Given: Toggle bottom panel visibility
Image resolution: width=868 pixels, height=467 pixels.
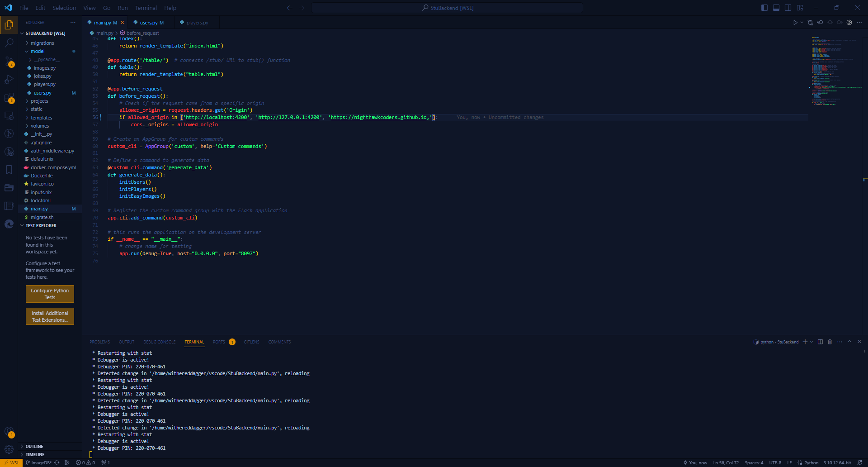Looking at the screenshot, I should pos(776,8).
